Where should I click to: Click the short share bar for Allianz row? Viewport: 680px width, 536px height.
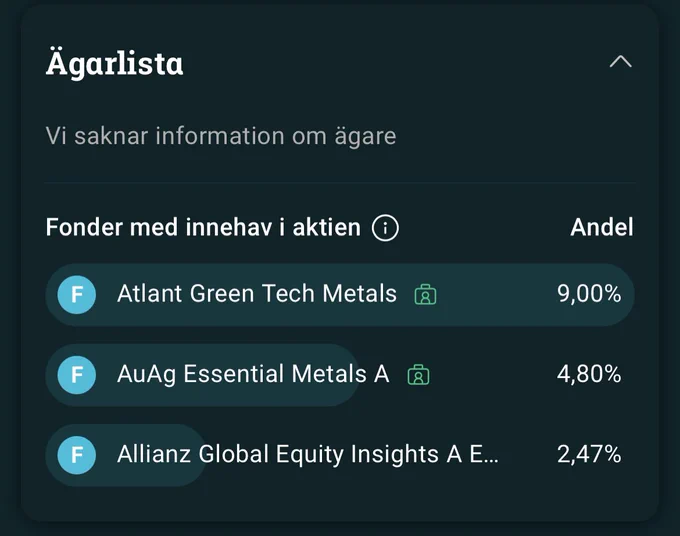(126, 455)
